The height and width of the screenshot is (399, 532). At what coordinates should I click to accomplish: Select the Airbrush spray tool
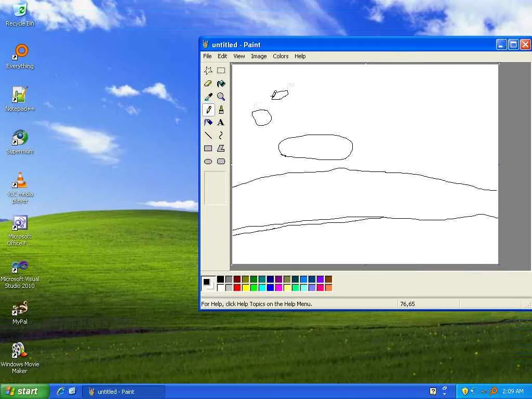coord(208,123)
